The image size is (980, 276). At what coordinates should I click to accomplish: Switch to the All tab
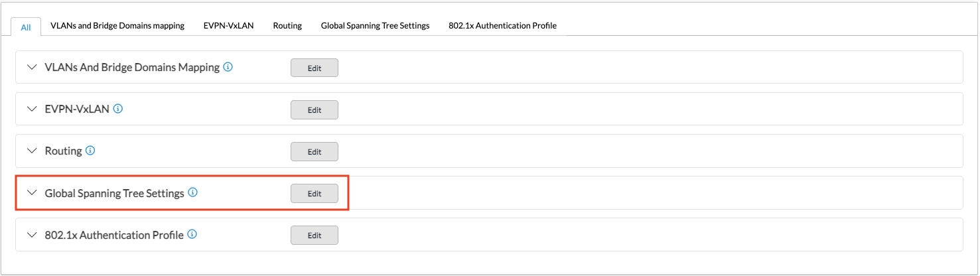[26, 27]
